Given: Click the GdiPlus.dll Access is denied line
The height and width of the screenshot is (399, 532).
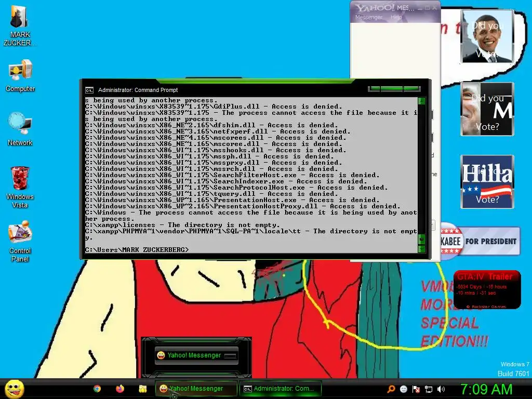Looking at the screenshot, I should [214, 106].
